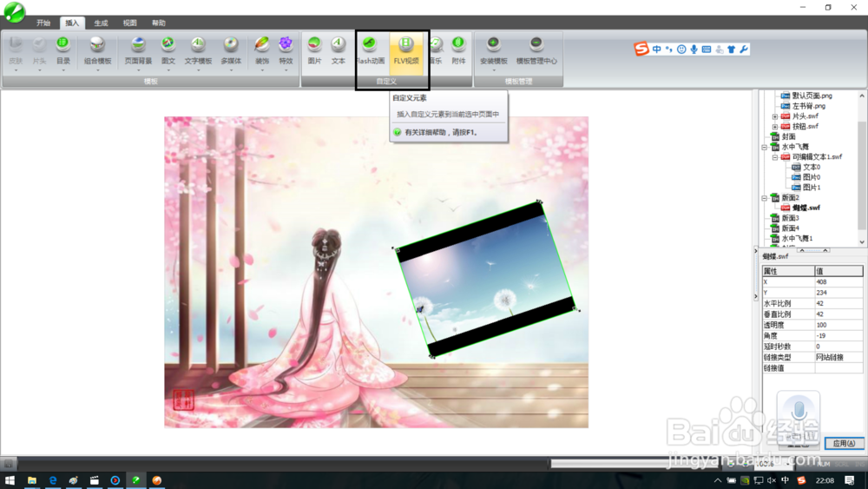Click the green application logo button

15,12
